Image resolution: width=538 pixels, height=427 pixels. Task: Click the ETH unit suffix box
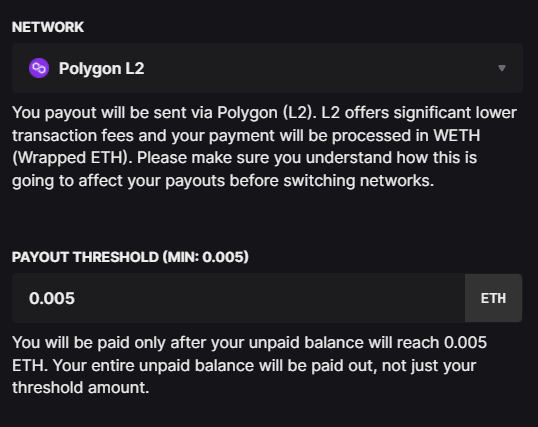(493, 298)
